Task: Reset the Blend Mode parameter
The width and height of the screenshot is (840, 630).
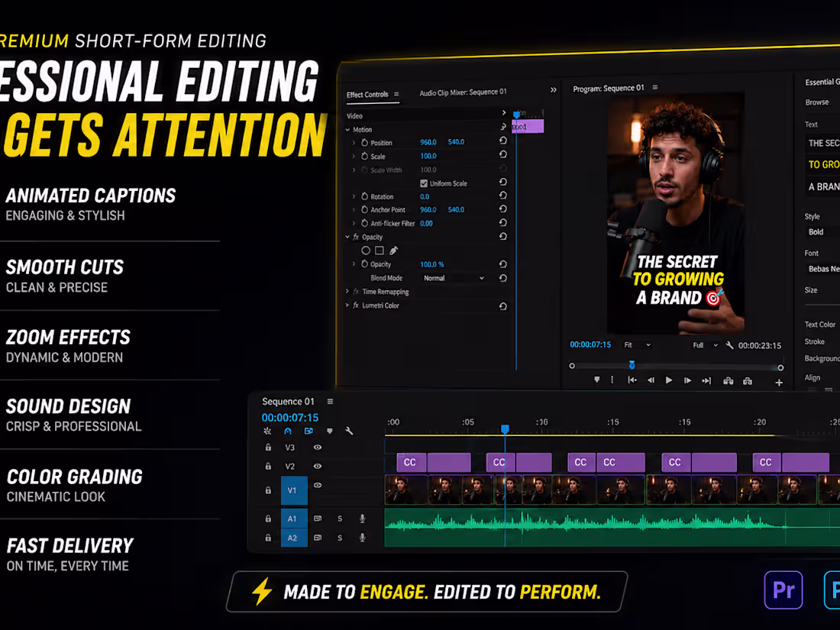Action: pyautogui.click(x=503, y=278)
